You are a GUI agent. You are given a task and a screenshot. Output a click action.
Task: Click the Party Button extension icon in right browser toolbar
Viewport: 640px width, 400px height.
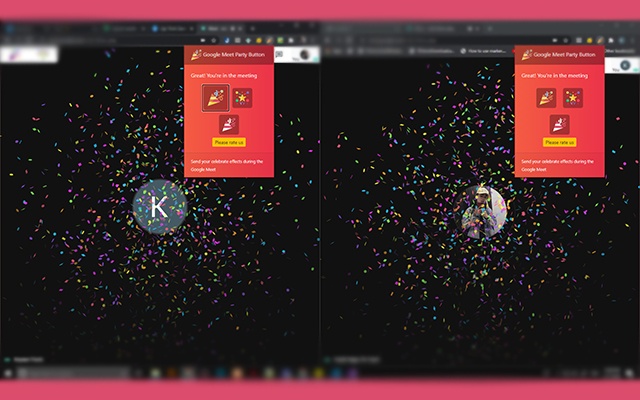click(600, 40)
